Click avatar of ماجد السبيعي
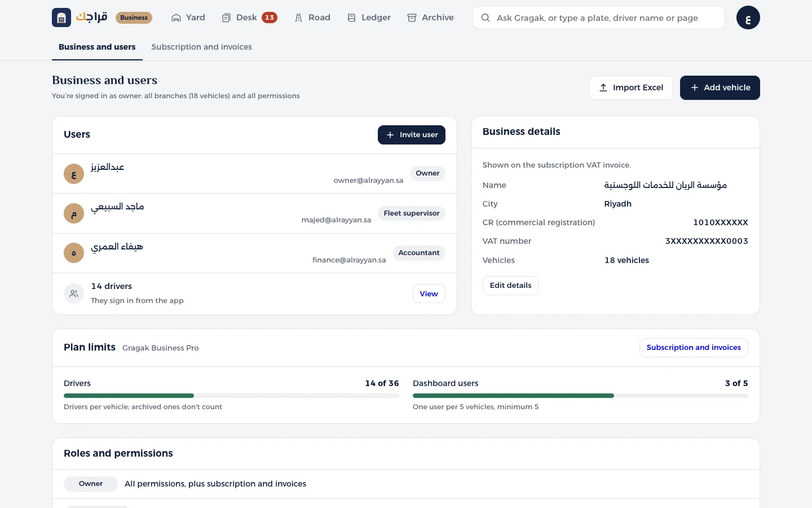812x508 pixels. [74, 213]
